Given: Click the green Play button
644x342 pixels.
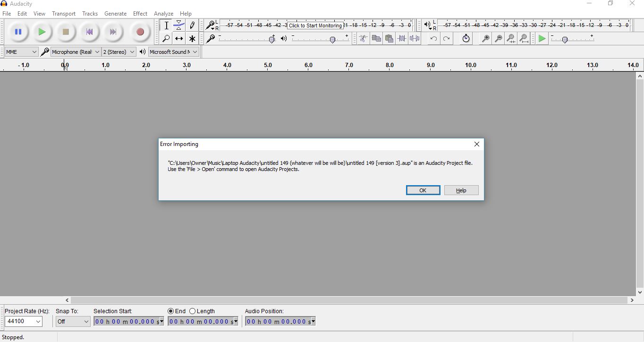Looking at the screenshot, I should 42,32.
